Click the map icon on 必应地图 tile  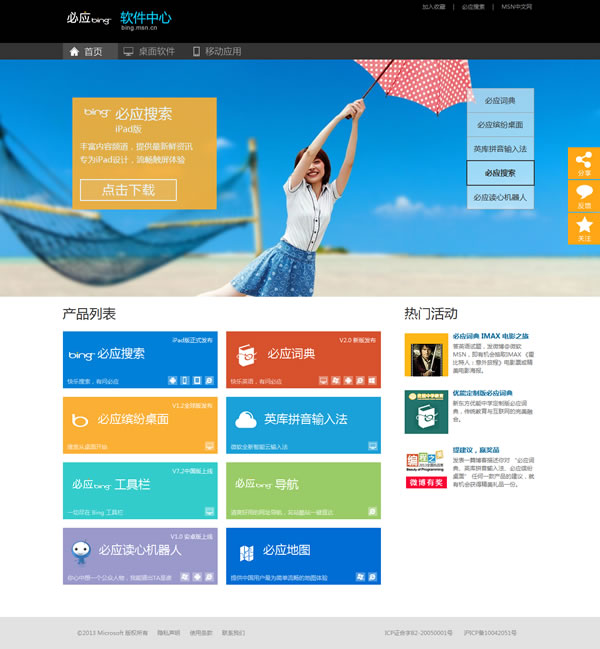coord(247,551)
